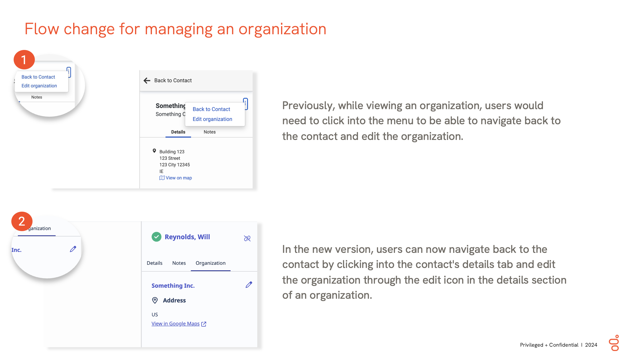644x360 pixels.
Task: Click the green verified checkmark beside Reynolds, Will
Action: (x=156, y=237)
